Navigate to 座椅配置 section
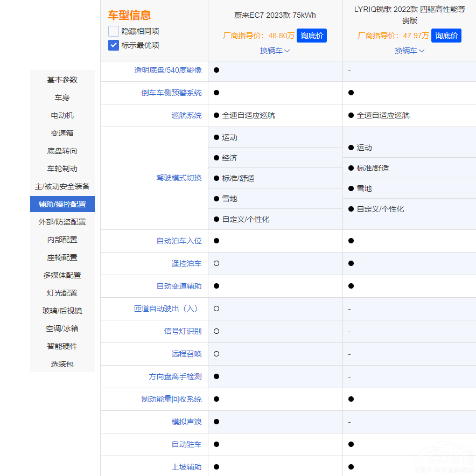476x476 pixels. [x=62, y=257]
